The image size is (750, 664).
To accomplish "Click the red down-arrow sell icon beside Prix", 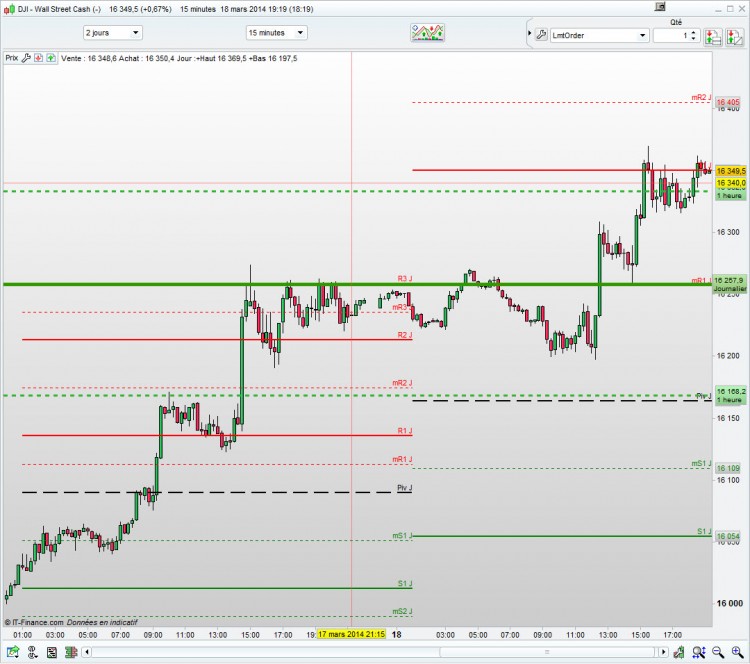I will (x=38, y=58).
